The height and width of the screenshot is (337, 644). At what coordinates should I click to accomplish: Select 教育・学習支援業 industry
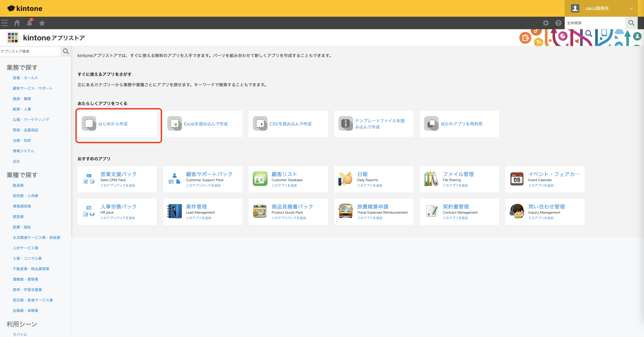[27, 290]
